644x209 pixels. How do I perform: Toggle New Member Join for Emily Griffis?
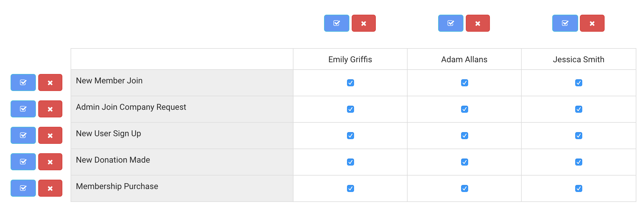click(x=350, y=83)
